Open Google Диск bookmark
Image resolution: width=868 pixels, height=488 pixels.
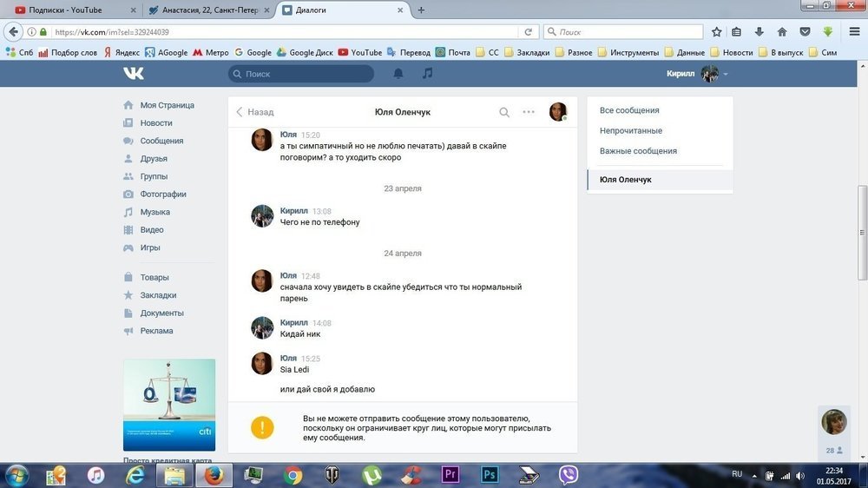click(305, 53)
